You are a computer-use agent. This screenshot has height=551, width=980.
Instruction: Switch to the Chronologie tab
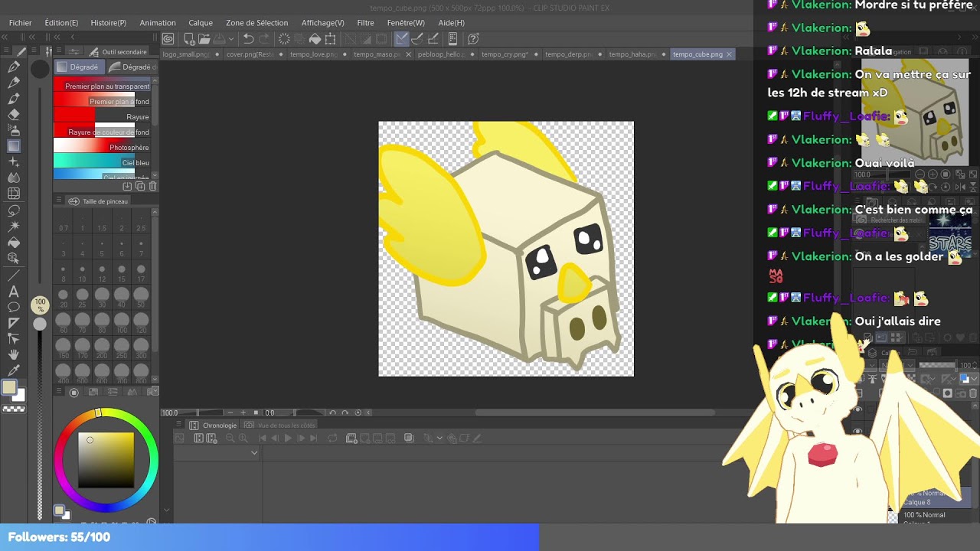(x=214, y=425)
